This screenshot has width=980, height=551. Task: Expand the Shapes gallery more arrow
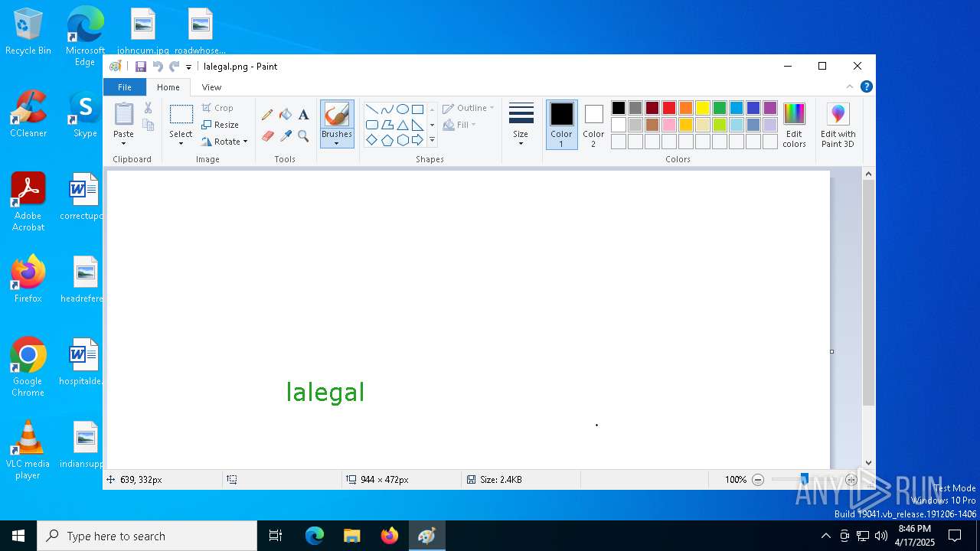pyautogui.click(x=432, y=140)
